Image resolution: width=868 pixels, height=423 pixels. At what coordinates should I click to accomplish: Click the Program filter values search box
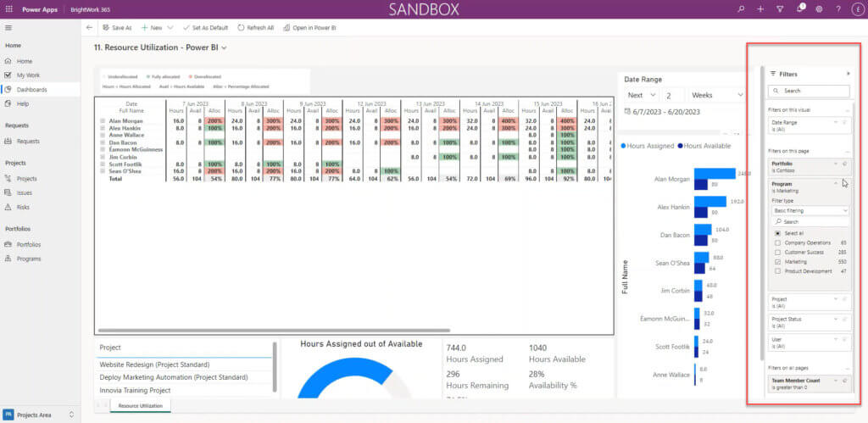point(810,221)
